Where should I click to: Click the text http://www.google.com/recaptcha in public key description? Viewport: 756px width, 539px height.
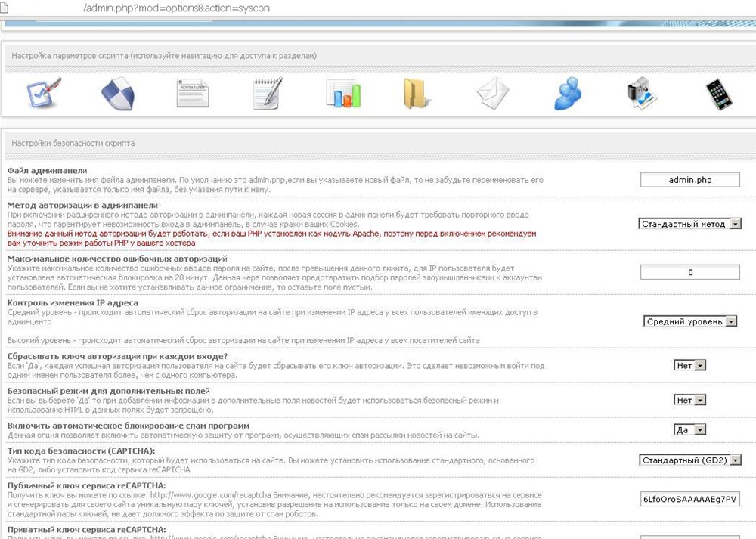pos(211,495)
